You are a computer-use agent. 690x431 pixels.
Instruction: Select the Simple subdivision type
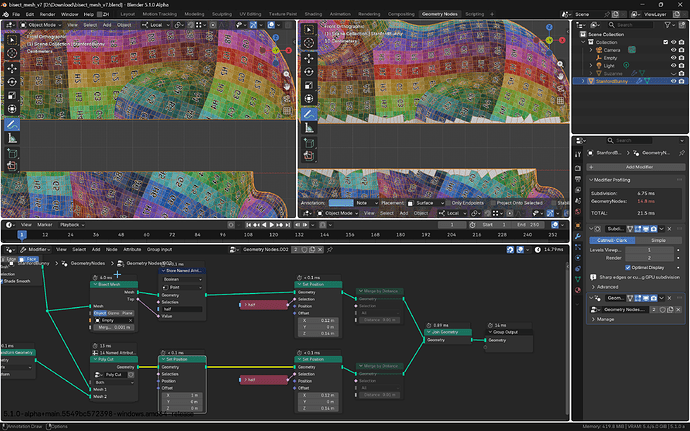[x=658, y=240]
